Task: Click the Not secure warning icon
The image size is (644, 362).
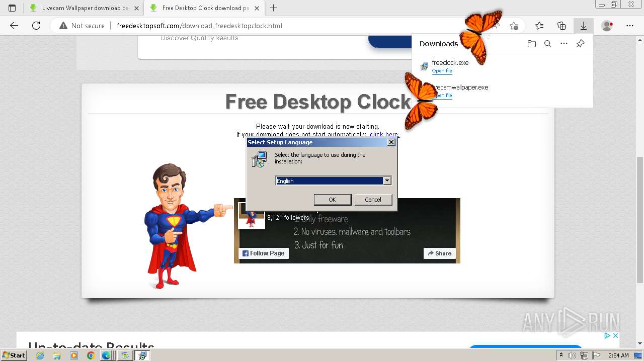Action: [63, 26]
